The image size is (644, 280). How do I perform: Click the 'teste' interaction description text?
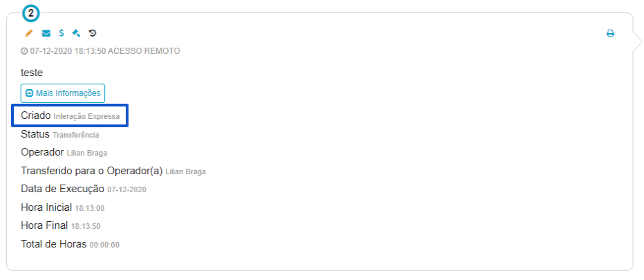32,73
